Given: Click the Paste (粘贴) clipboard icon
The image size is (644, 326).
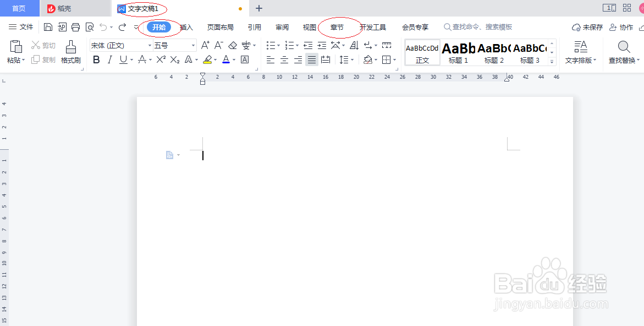Looking at the screenshot, I should tap(15, 47).
